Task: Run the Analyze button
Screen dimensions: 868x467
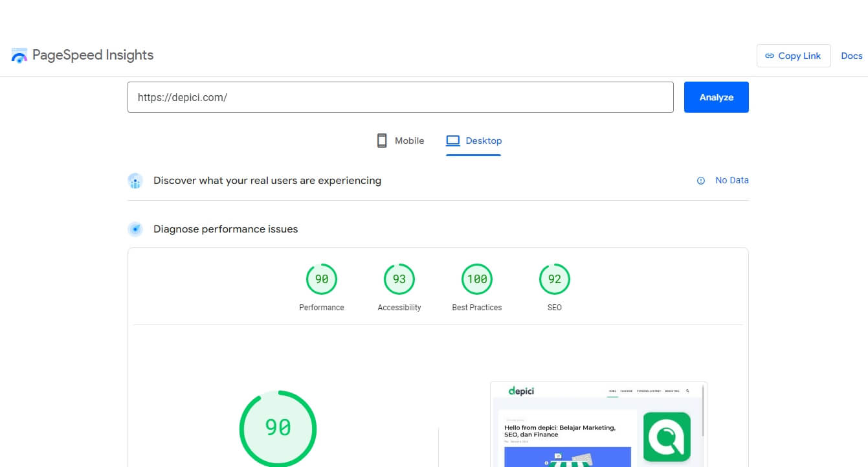Action: (717, 97)
